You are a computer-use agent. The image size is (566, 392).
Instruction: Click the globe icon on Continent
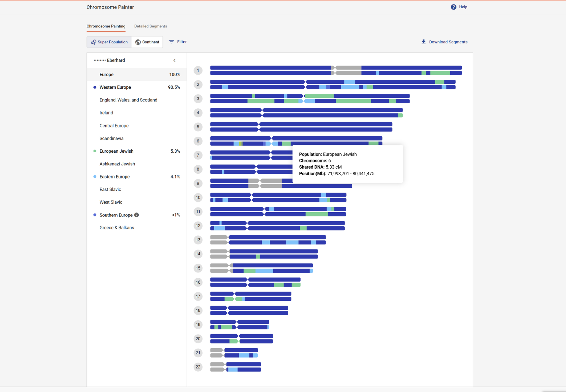(138, 42)
